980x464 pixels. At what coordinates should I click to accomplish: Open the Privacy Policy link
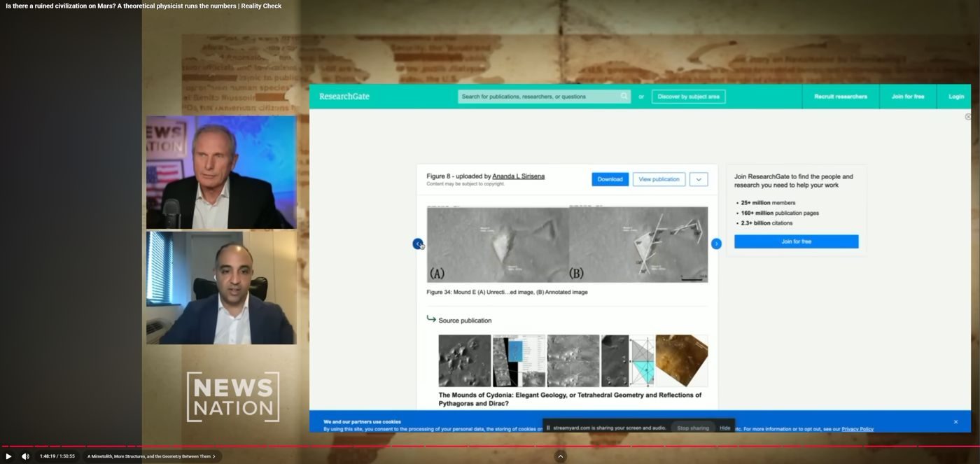[857, 429]
